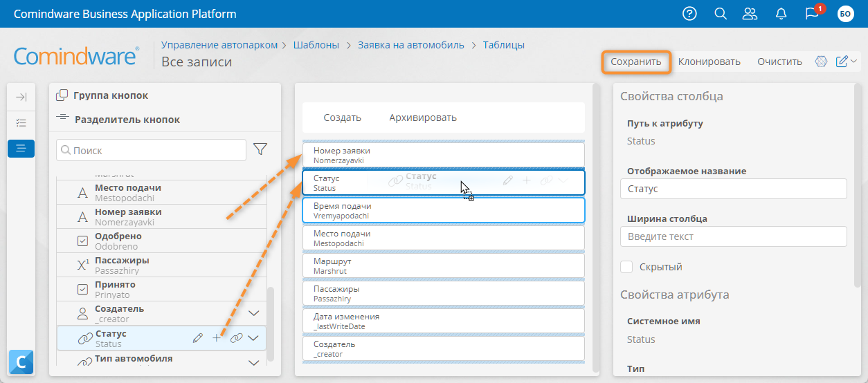Click the Очистить button
The width and height of the screenshot is (868, 383).
click(x=779, y=62)
